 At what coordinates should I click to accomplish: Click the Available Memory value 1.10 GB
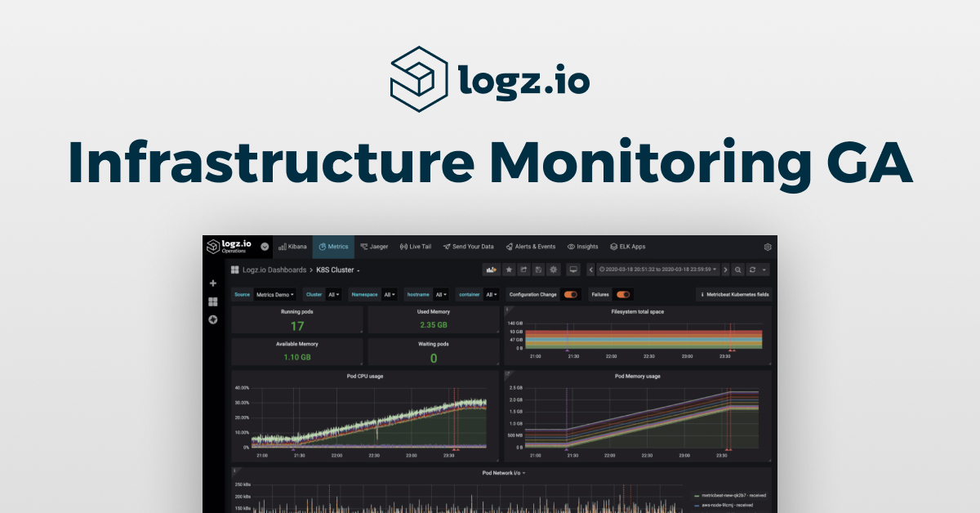click(x=296, y=357)
